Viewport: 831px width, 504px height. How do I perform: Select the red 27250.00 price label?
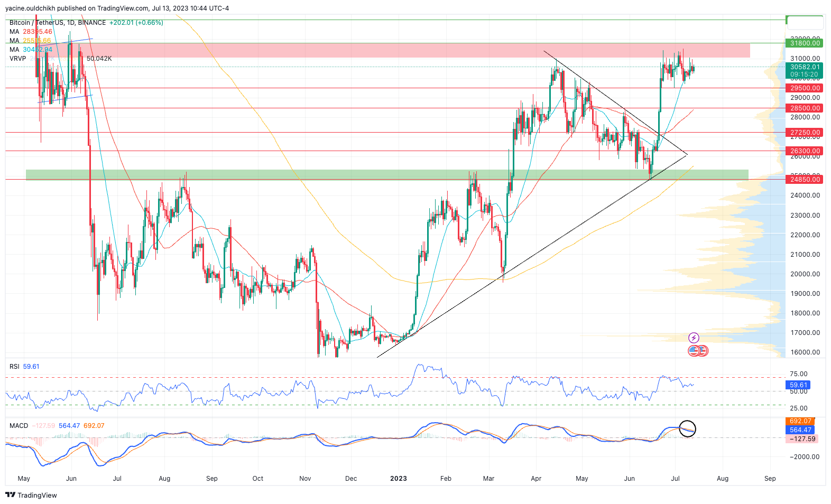tap(805, 133)
